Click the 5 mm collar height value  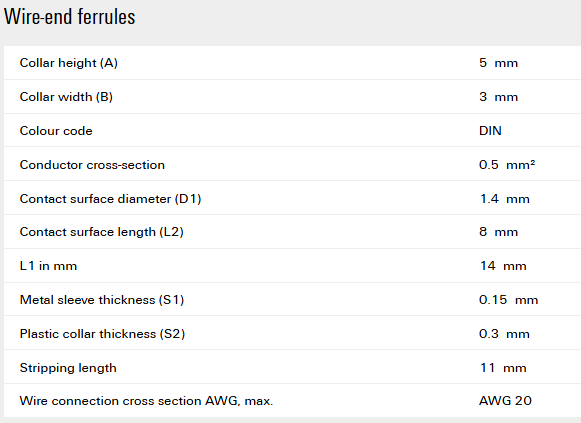coord(498,63)
